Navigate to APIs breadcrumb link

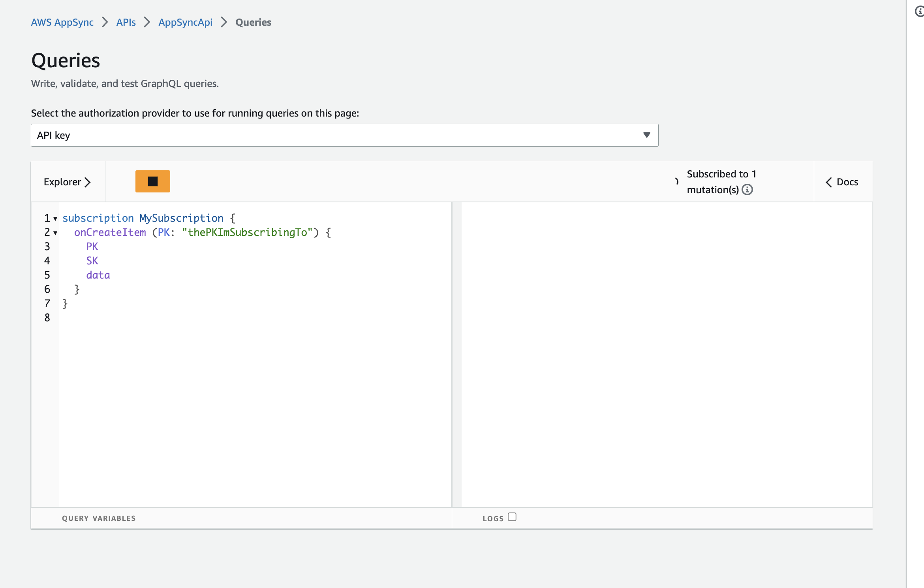coord(126,22)
